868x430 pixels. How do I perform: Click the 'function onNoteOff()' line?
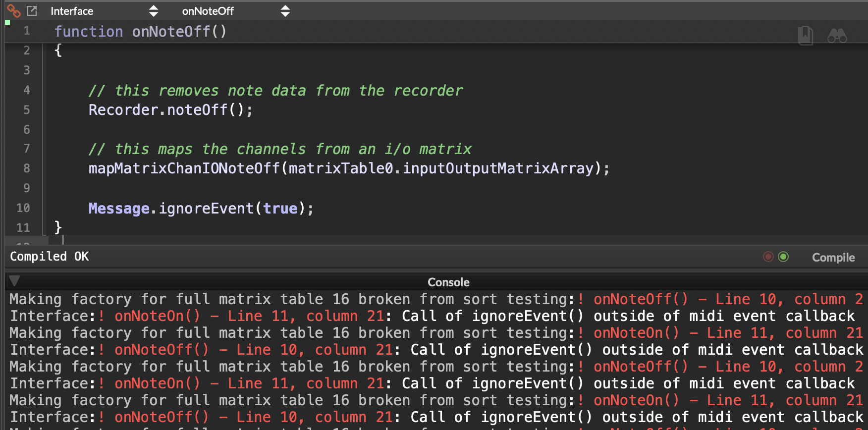pyautogui.click(x=140, y=31)
